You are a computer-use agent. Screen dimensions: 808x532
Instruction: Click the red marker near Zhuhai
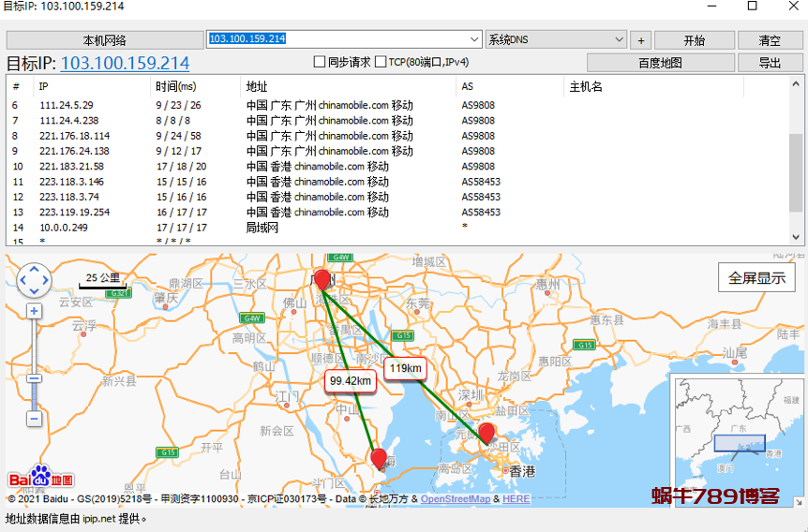[x=379, y=458]
